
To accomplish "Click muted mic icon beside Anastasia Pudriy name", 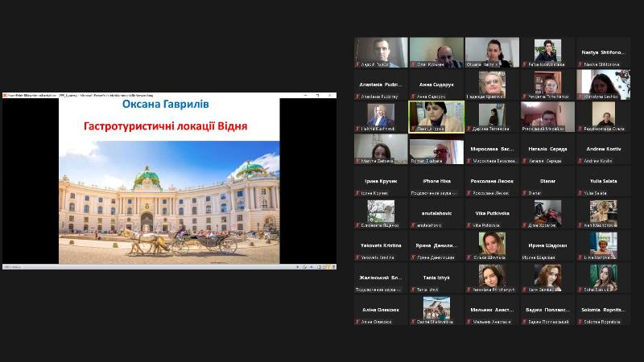I will 357,97.
